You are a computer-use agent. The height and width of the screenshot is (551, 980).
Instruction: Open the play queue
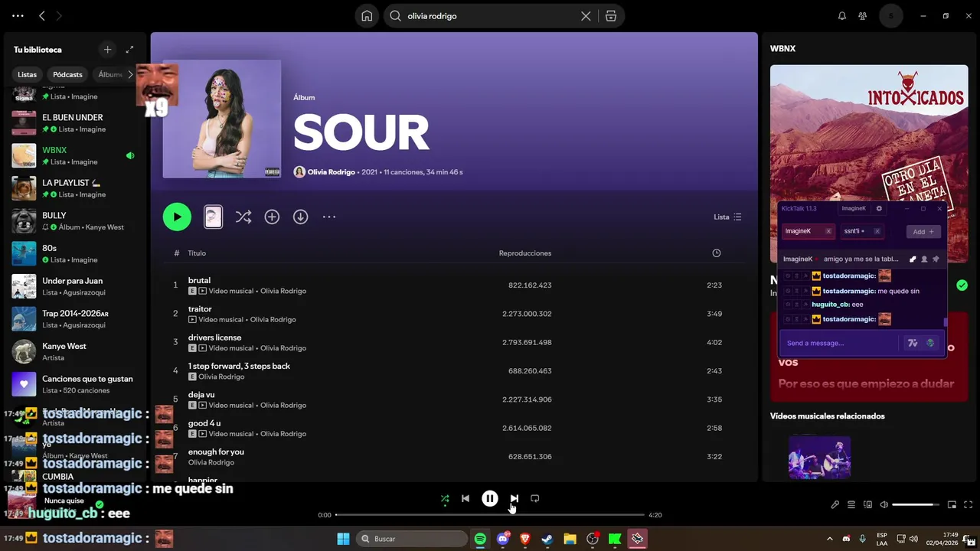[x=851, y=504]
